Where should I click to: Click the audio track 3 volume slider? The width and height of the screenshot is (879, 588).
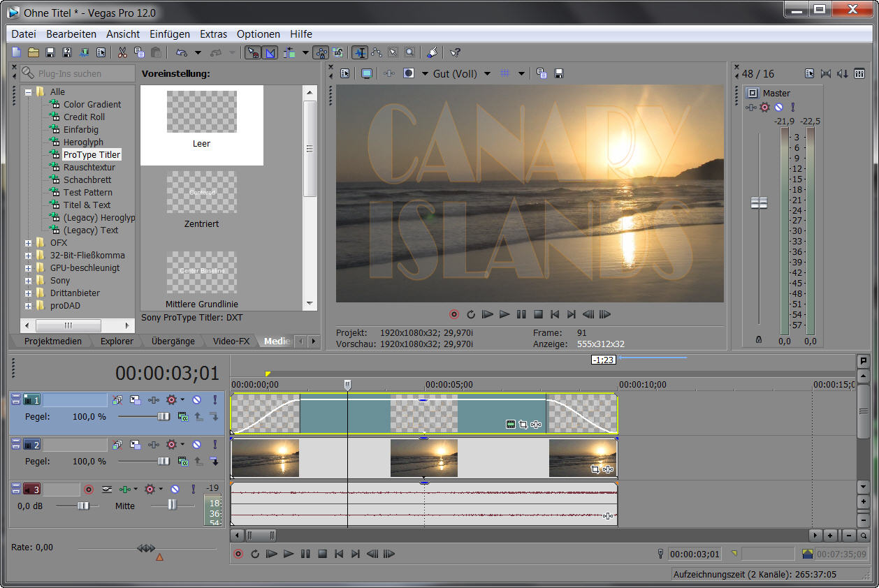coord(83,506)
